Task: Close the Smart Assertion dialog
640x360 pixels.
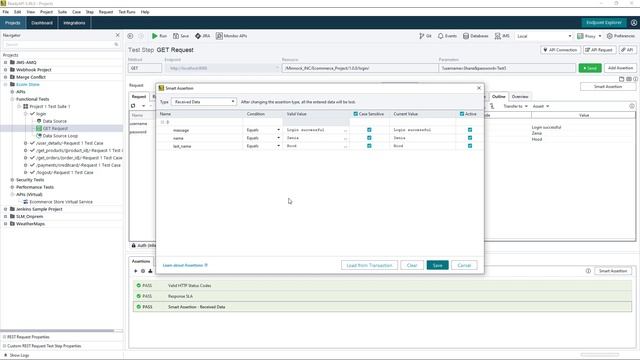Action: 479,88
